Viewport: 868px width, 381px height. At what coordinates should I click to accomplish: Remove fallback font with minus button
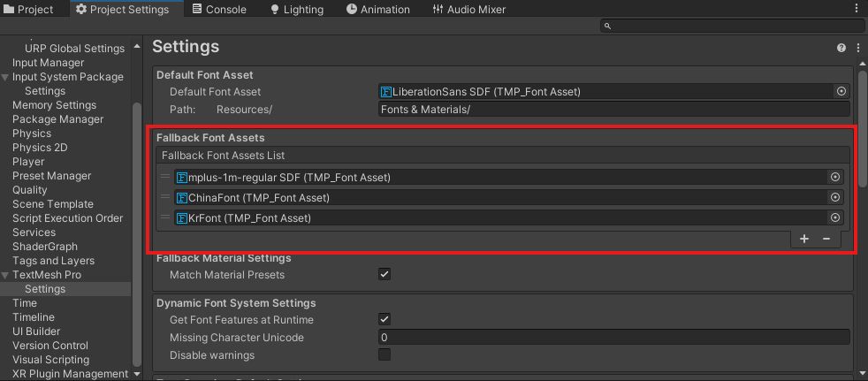coord(826,239)
